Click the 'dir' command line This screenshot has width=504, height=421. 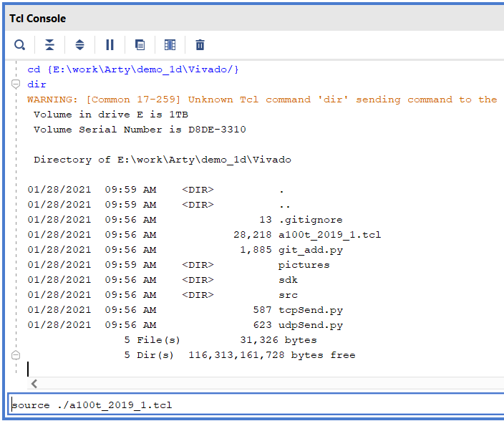click(37, 84)
